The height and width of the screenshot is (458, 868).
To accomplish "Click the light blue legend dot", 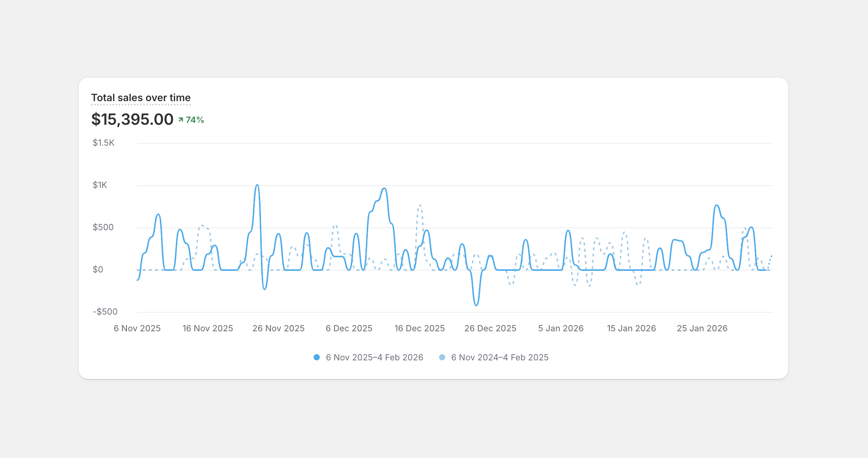I will point(442,357).
